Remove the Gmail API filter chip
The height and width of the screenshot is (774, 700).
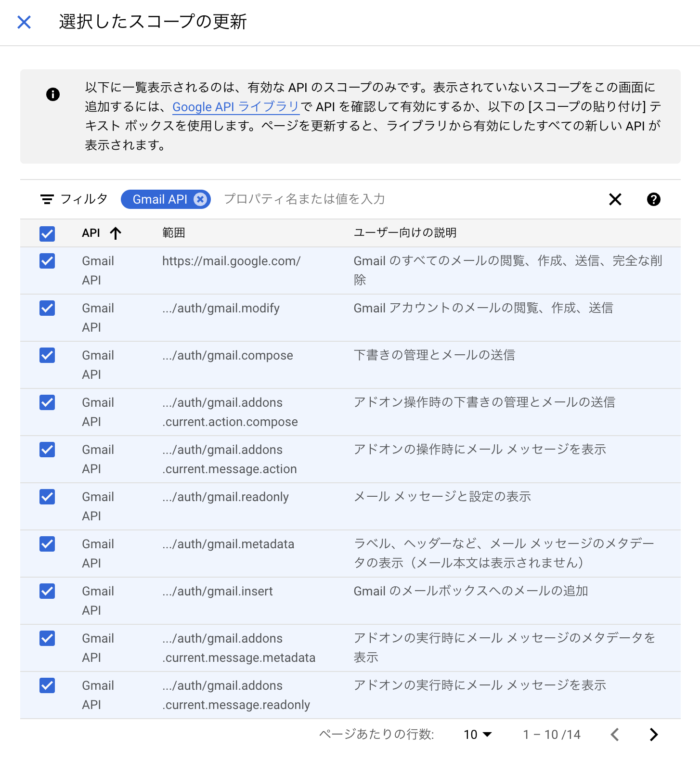click(200, 199)
